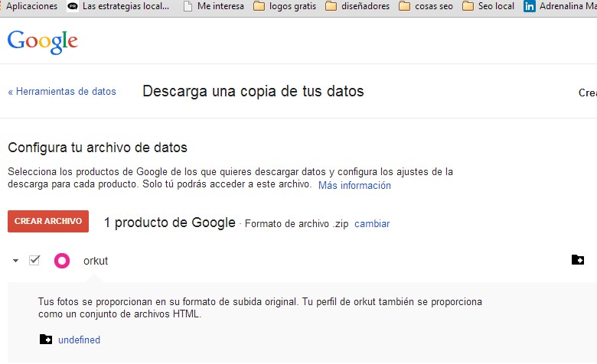Click the 'Formato de archivo .zip' text
Screen dimensions: 597x364
click(x=297, y=223)
